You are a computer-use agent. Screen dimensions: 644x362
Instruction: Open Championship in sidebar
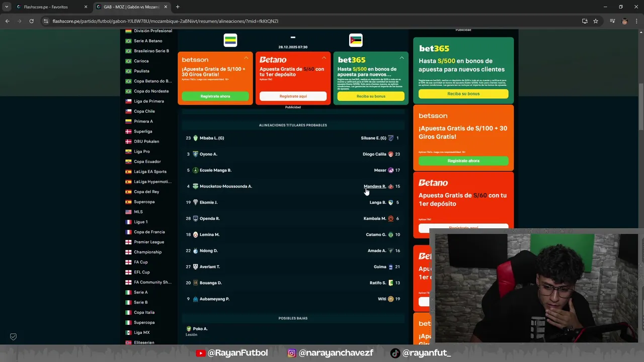pyautogui.click(x=148, y=252)
